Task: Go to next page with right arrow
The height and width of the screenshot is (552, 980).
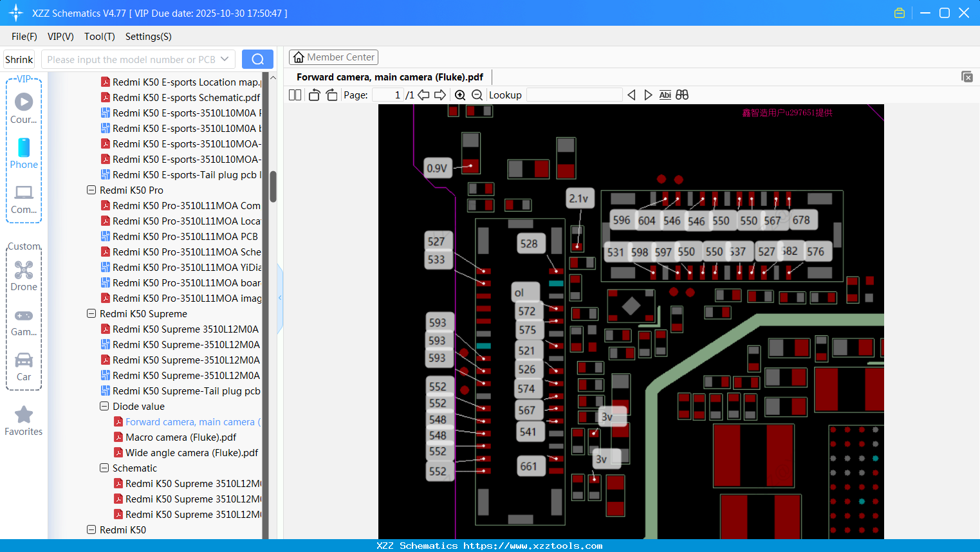Action: (x=440, y=95)
